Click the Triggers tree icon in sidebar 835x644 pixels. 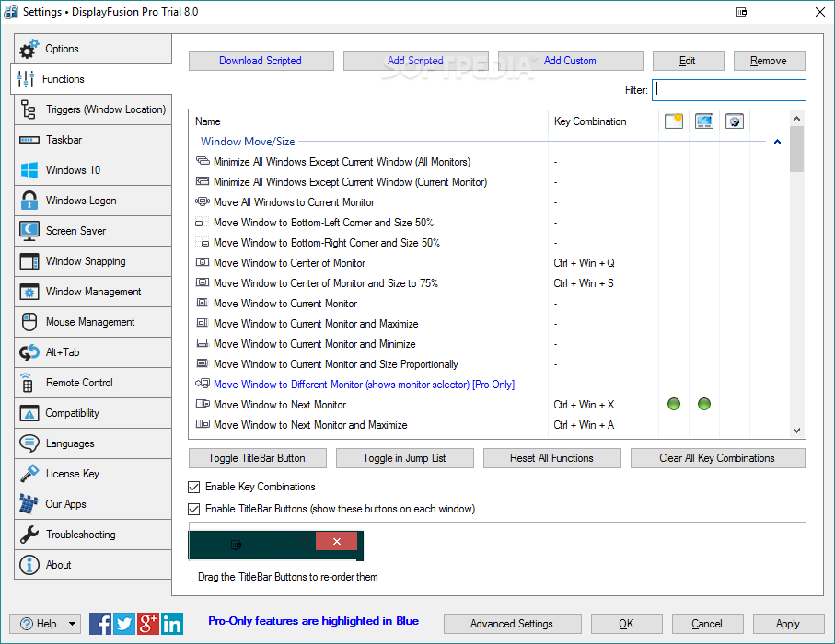(29, 109)
